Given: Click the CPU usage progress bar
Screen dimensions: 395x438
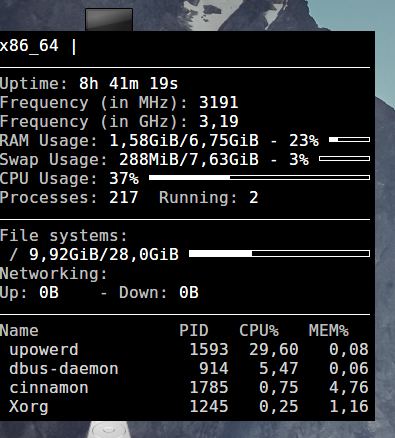Looking at the screenshot, I should tap(259, 177).
